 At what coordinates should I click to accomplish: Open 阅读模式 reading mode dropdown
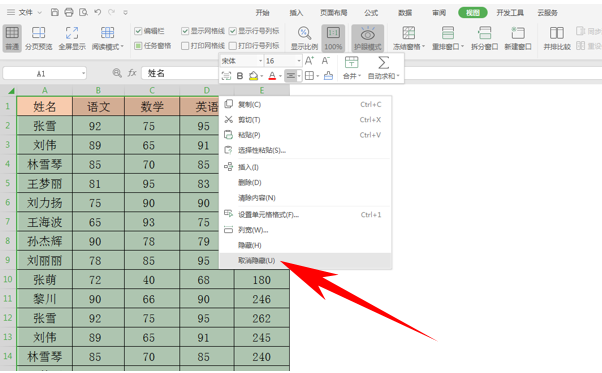point(122,47)
